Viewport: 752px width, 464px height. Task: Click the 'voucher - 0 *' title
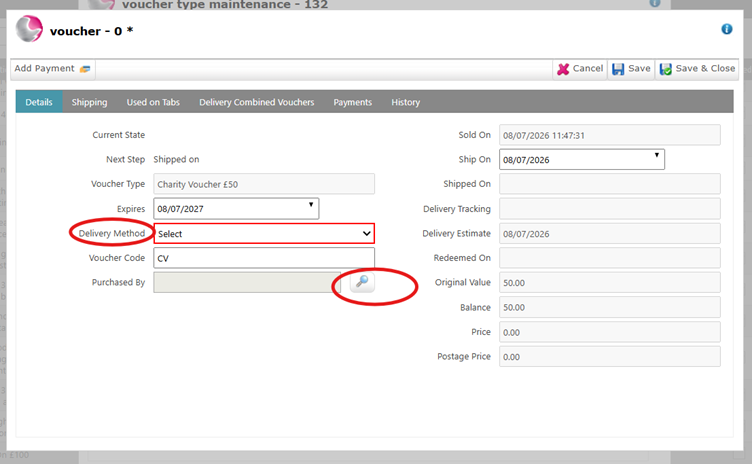tap(91, 31)
